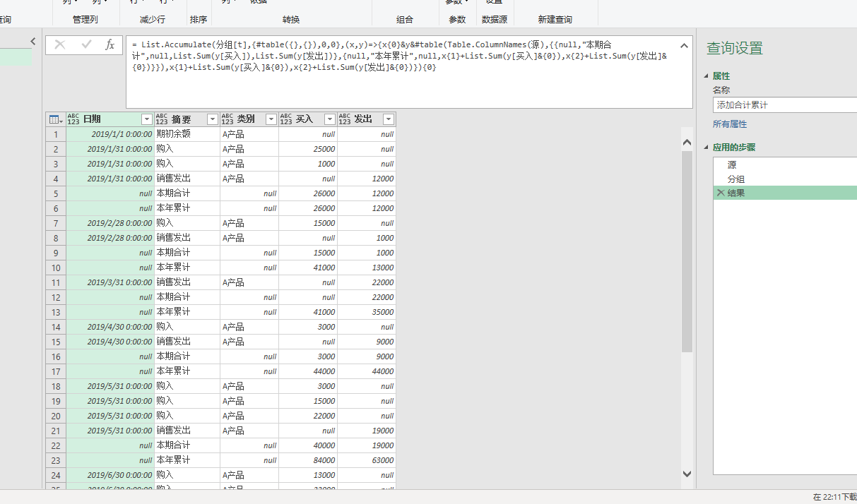Click the ABC123 data type icon on 发出 column

(x=345, y=118)
